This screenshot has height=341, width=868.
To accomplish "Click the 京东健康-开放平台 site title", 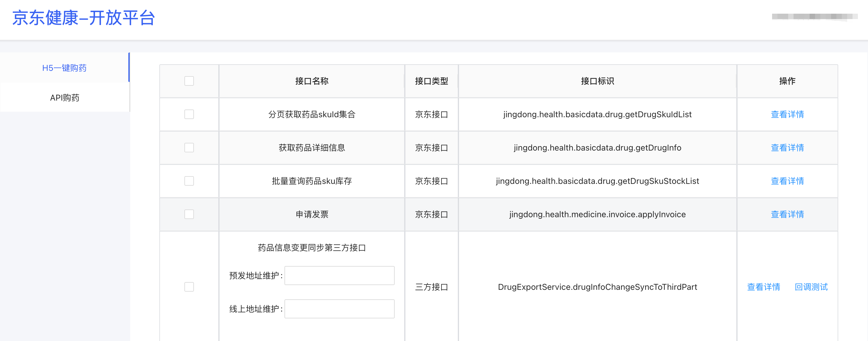I will pos(84,18).
